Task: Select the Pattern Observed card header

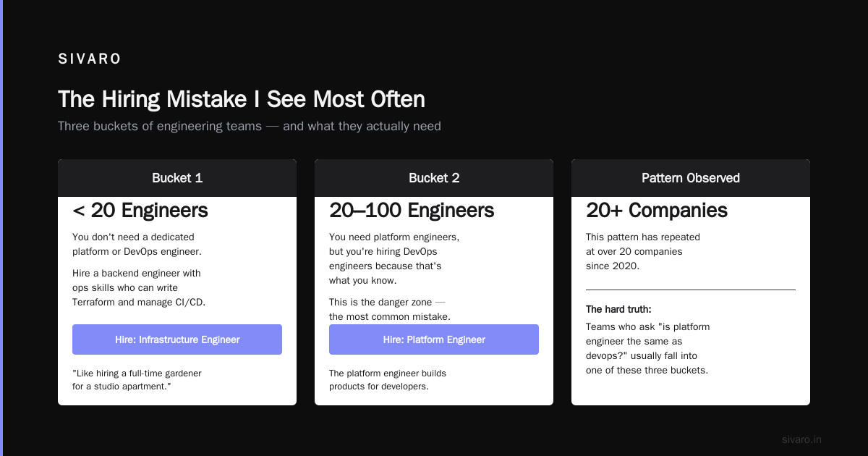Action: coord(691,178)
